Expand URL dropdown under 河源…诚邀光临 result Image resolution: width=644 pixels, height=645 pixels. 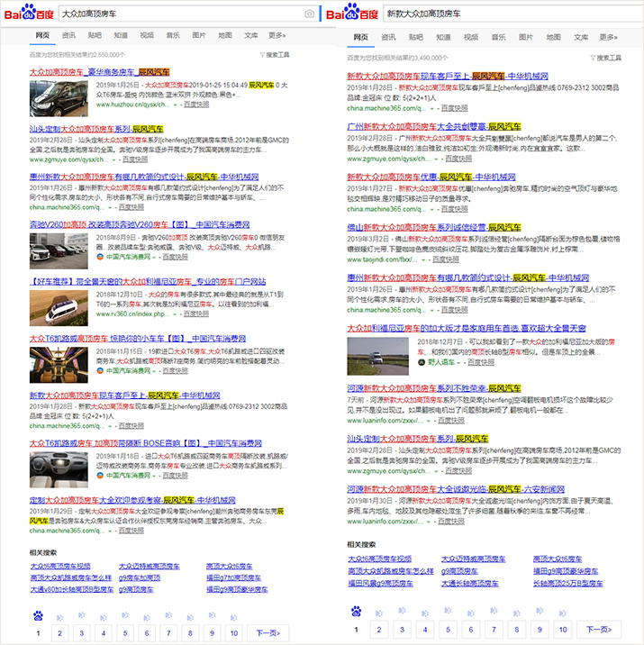(429, 522)
